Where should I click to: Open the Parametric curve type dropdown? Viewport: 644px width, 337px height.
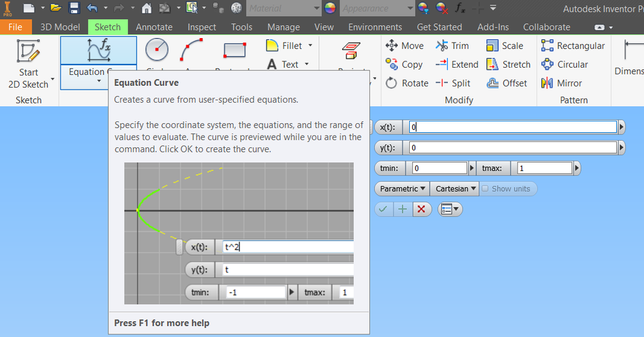click(402, 189)
